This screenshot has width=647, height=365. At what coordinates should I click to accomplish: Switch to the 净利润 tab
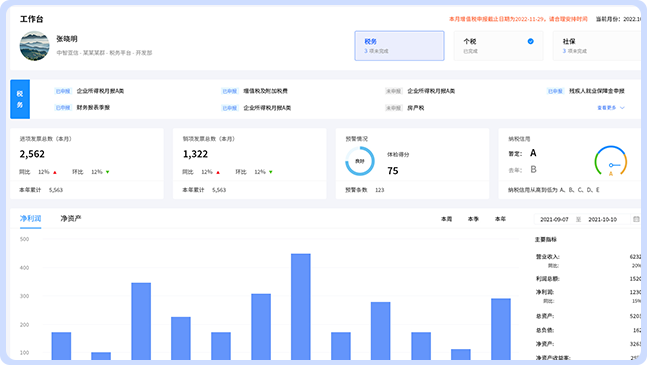click(x=31, y=219)
